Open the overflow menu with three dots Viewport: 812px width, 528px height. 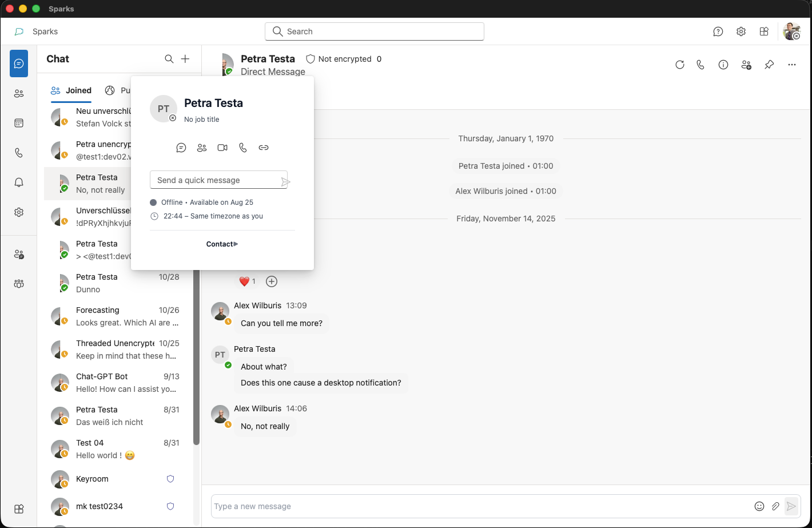792,65
